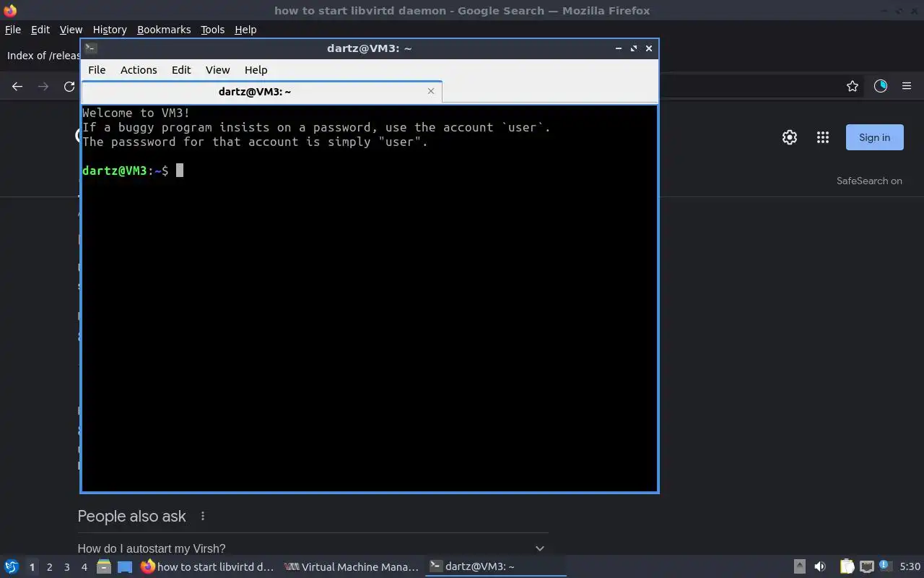Close the terminal window
The width and height of the screenshot is (924, 578).
coord(649,48)
